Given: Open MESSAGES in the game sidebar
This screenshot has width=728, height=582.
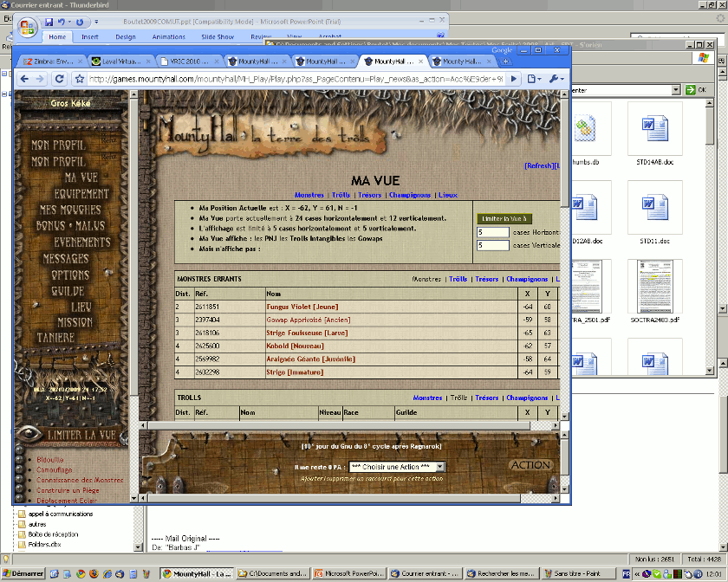Looking at the screenshot, I should [x=66, y=258].
